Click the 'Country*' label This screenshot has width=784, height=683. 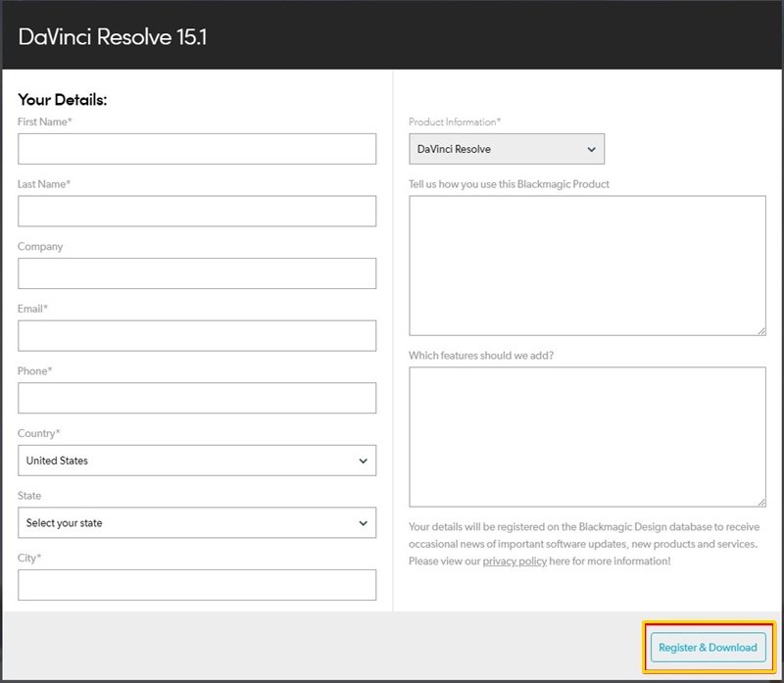39,433
